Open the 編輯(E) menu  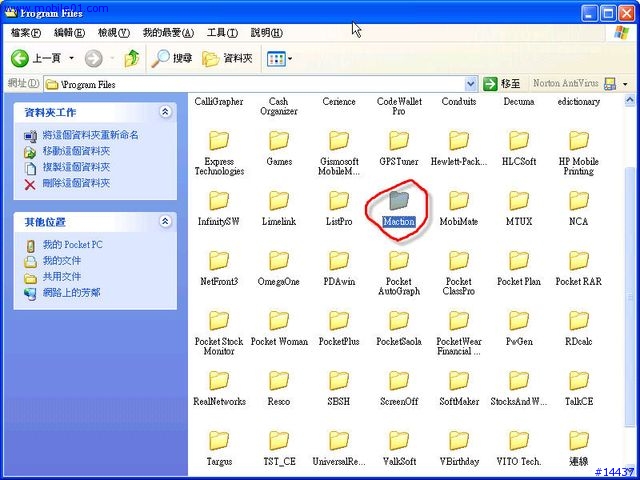pyautogui.click(x=69, y=33)
